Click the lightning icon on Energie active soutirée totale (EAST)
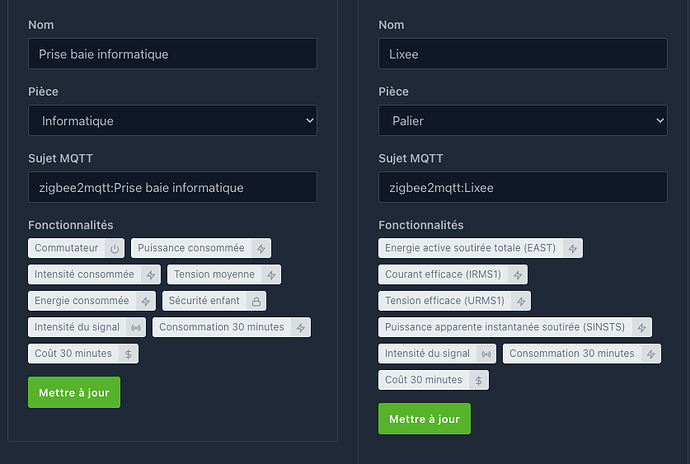Viewport: 690px width, 464px height. (573, 249)
